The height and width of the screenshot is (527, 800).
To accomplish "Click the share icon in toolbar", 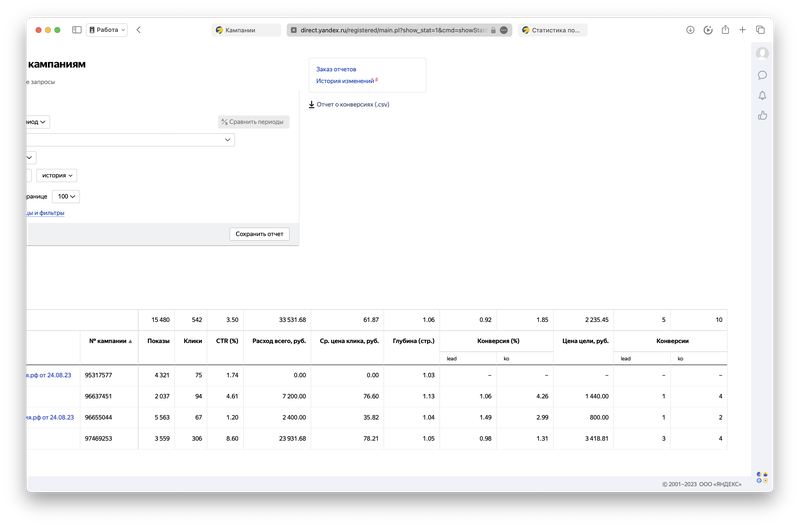I will click(x=725, y=30).
